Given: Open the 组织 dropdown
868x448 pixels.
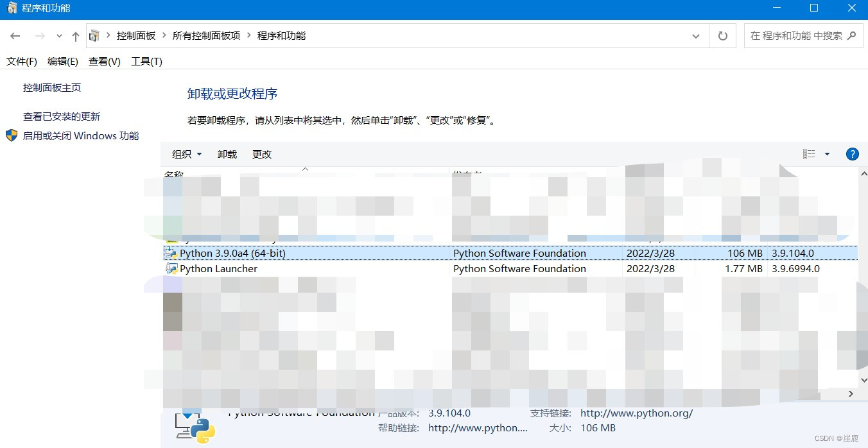Looking at the screenshot, I should 187,154.
